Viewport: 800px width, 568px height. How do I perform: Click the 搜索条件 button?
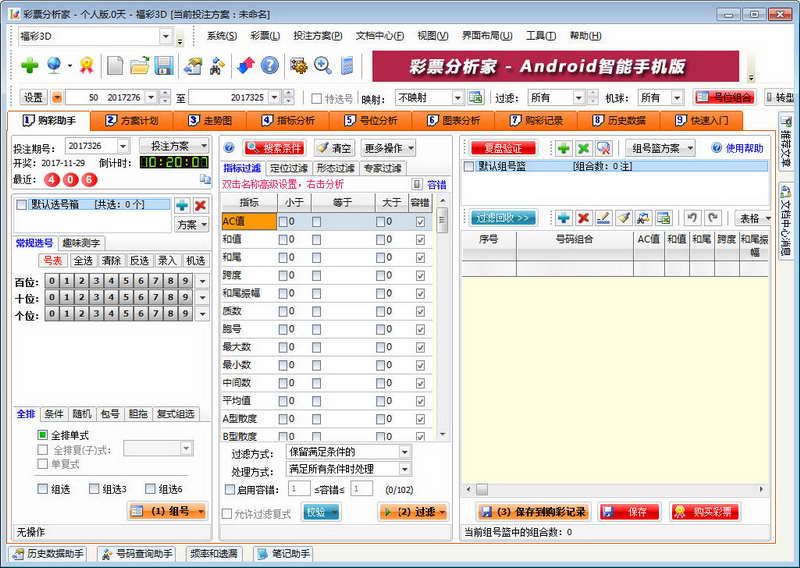coord(274,148)
